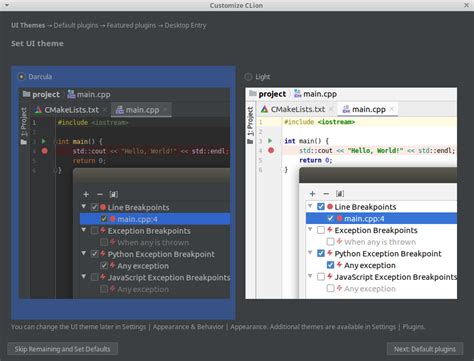Click add breakpoint plus icon in Darcula preview
This screenshot has height=361, width=474.
86,194
